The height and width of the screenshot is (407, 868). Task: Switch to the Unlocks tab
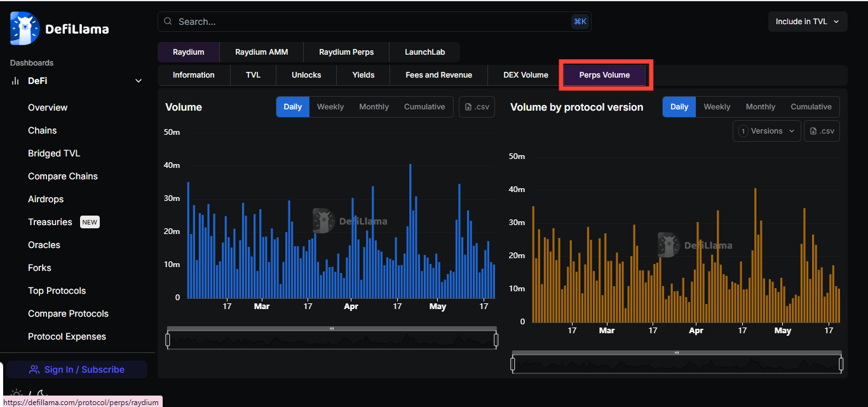(x=306, y=75)
